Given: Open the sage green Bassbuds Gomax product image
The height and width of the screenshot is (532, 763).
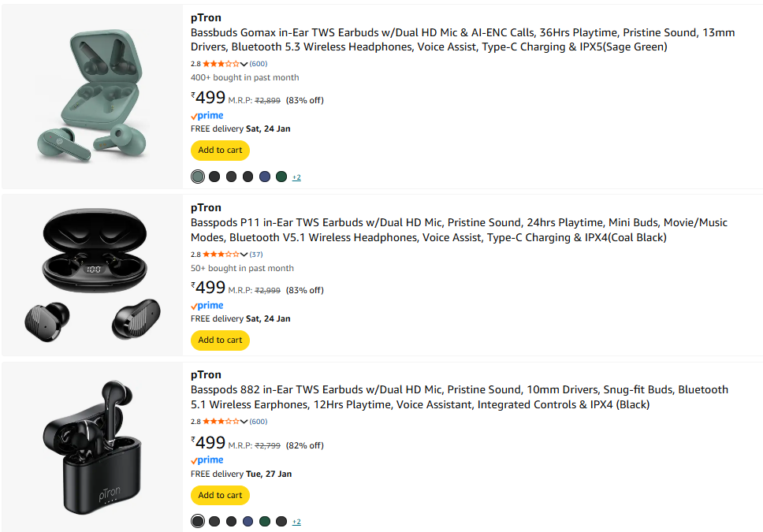Looking at the screenshot, I should click(92, 95).
